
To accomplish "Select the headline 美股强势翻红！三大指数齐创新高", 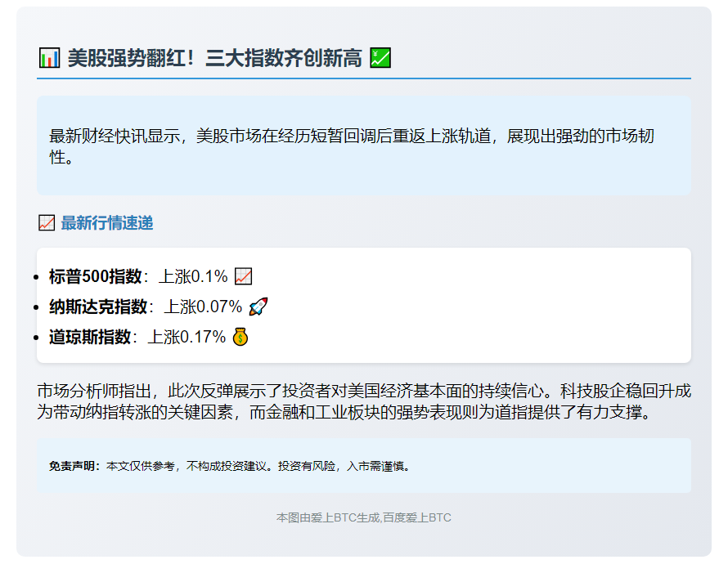I will pyautogui.click(x=214, y=58).
